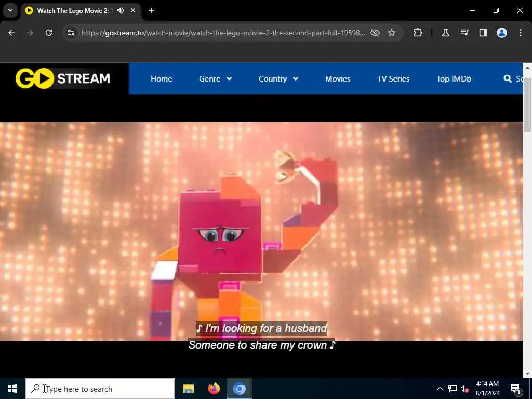This screenshot has width=532, height=399.
Task: Open the clock showing 4:14 AM
Action: tap(487, 389)
